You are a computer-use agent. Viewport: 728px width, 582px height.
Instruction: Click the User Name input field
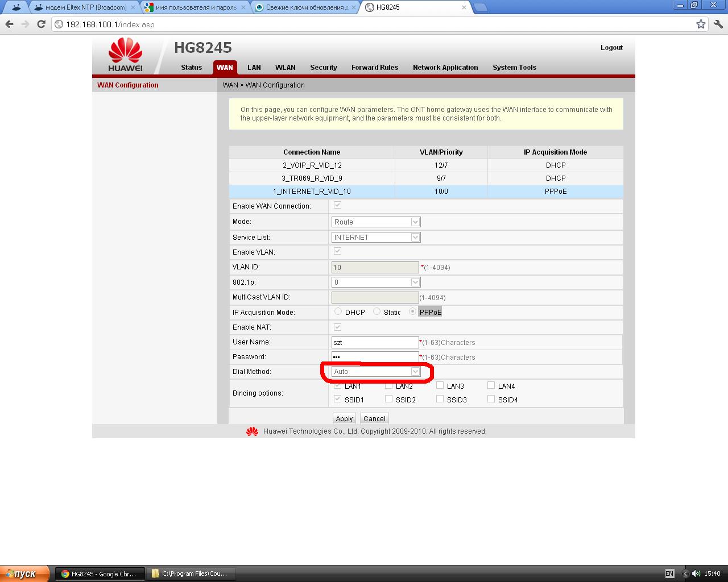[x=375, y=342]
